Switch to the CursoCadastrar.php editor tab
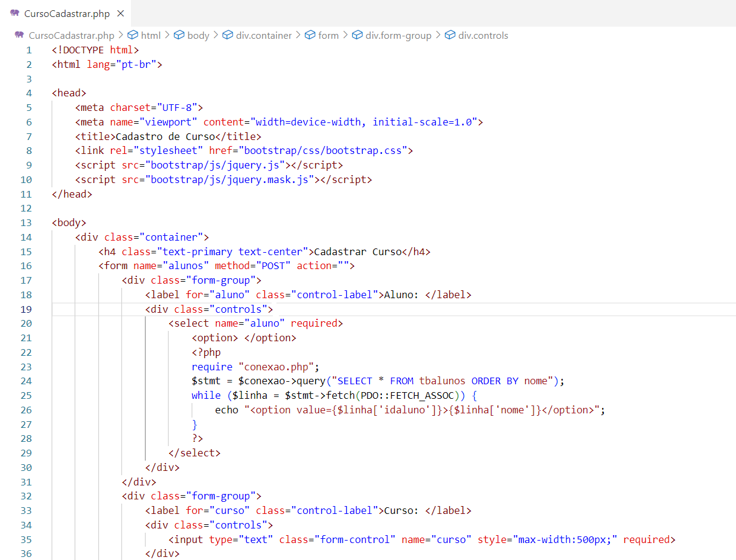The width and height of the screenshot is (736, 560). coord(67,13)
